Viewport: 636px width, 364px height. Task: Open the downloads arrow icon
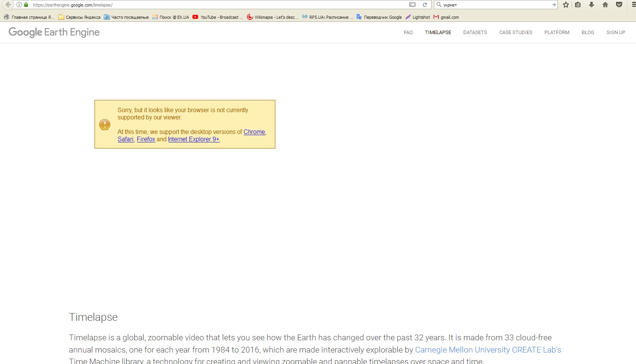pyautogui.click(x=592, y=5)
